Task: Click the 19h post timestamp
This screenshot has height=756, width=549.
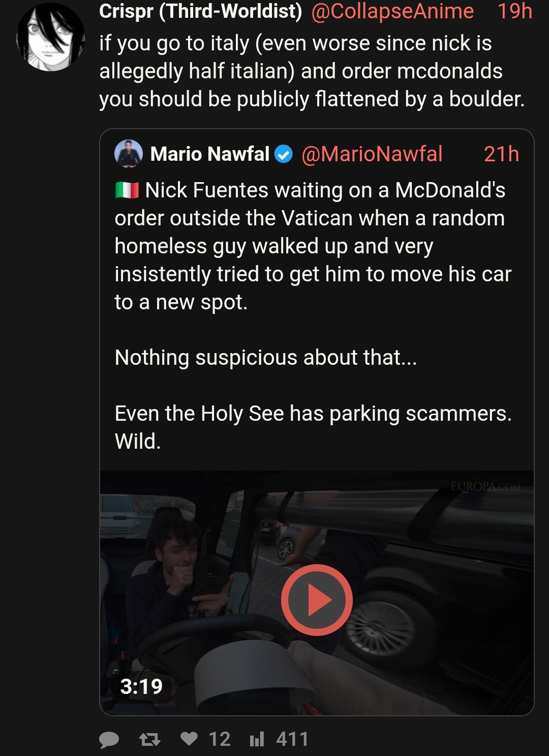Action: [514, 11]
